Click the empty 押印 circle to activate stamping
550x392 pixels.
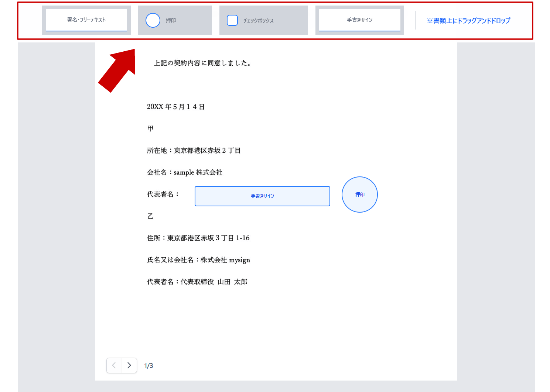click(x=153, y=20)
